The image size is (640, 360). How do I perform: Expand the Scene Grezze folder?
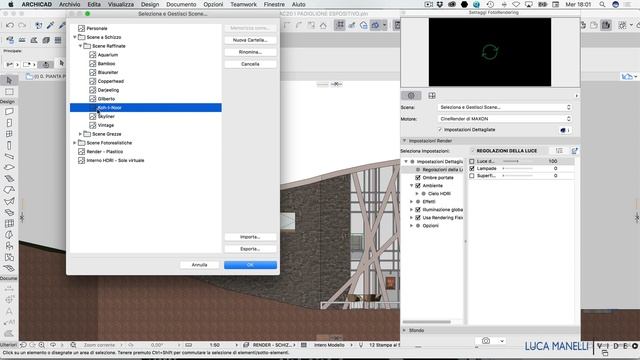click(x=80, y=134)
